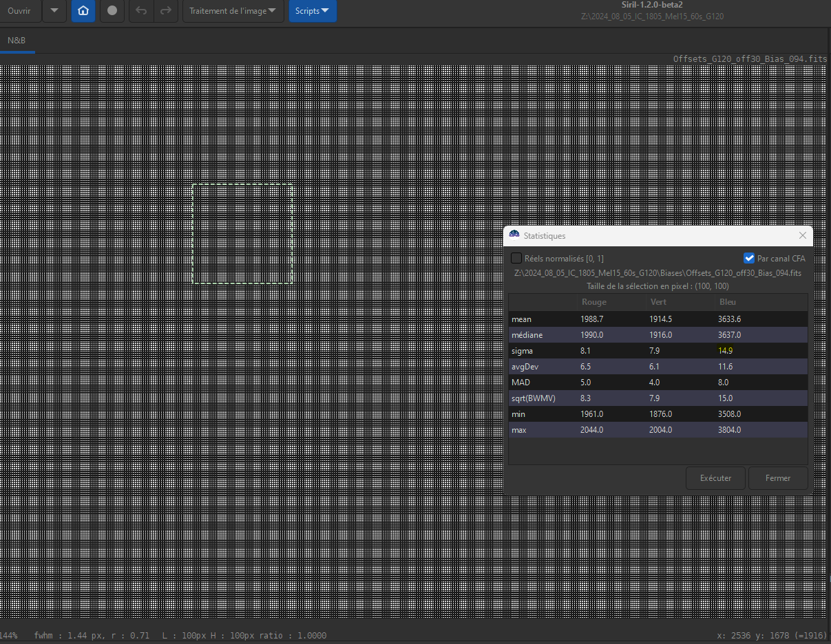Screen dimensions: 831x644
Task: Click the home working directory icon
Action: pyautogui.click(x=83, y=11)
